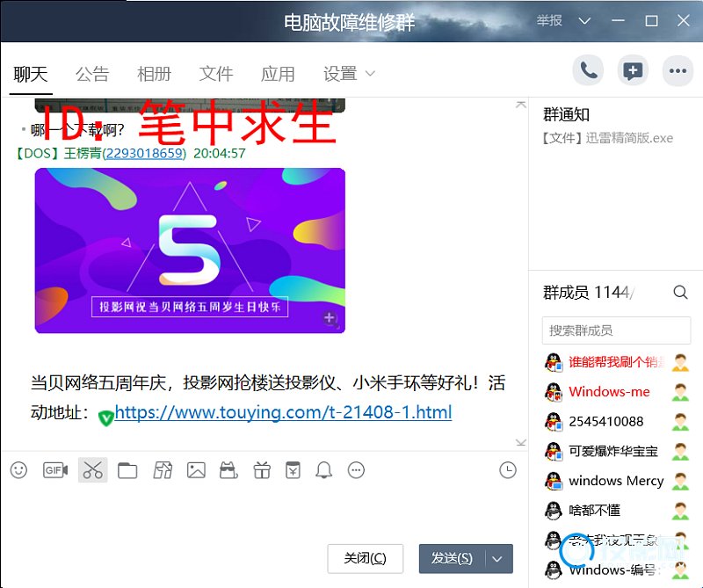Viewport: 703px width, 588px height.
Task: Click avatar of 啥都不懂
Action: click(554, 511)
